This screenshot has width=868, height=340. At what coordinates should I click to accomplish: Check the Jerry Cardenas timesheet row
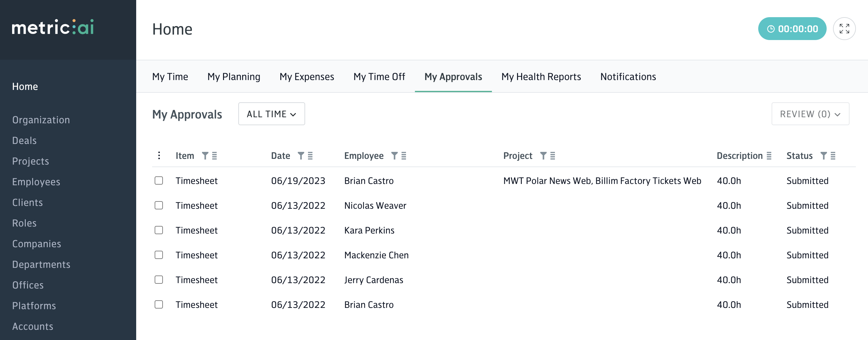tap(159, 280)
